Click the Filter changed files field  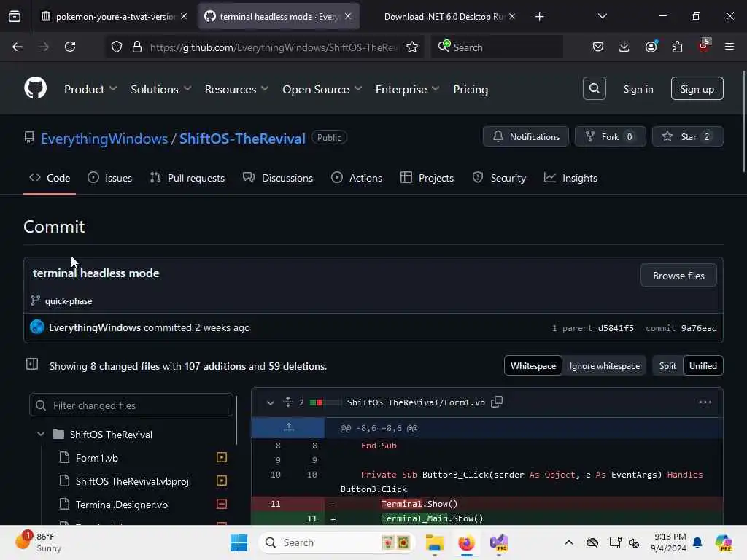coord(131,405)
